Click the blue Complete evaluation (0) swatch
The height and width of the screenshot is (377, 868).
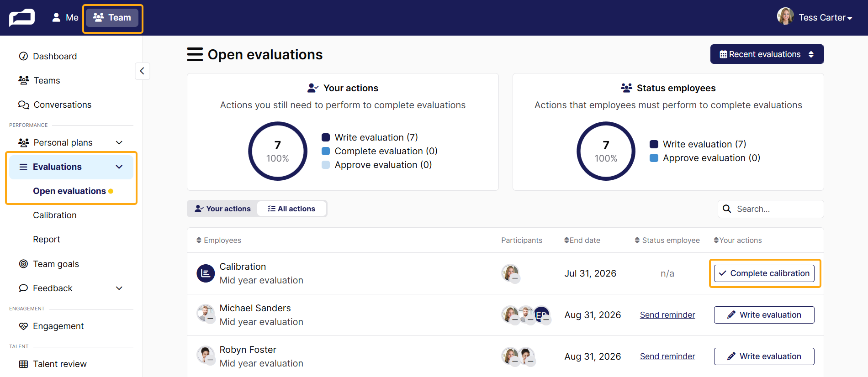pyautogui.click(x=326, y=151)
